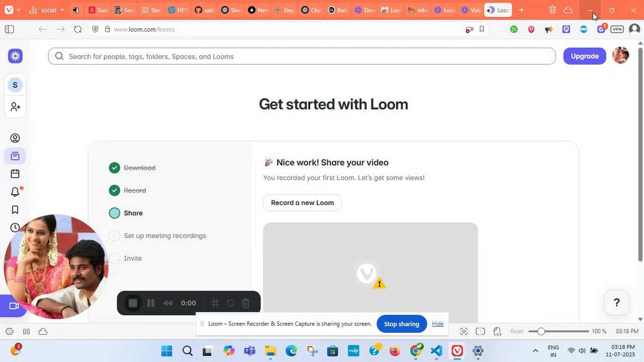Viewport: 644px width, 362px height.
Task: Click the Loom camera bubble
Action: tap(56, 267)
